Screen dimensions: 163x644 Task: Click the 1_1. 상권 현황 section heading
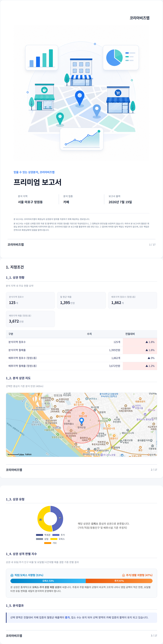pyautogui.click(x=15, y=277)
